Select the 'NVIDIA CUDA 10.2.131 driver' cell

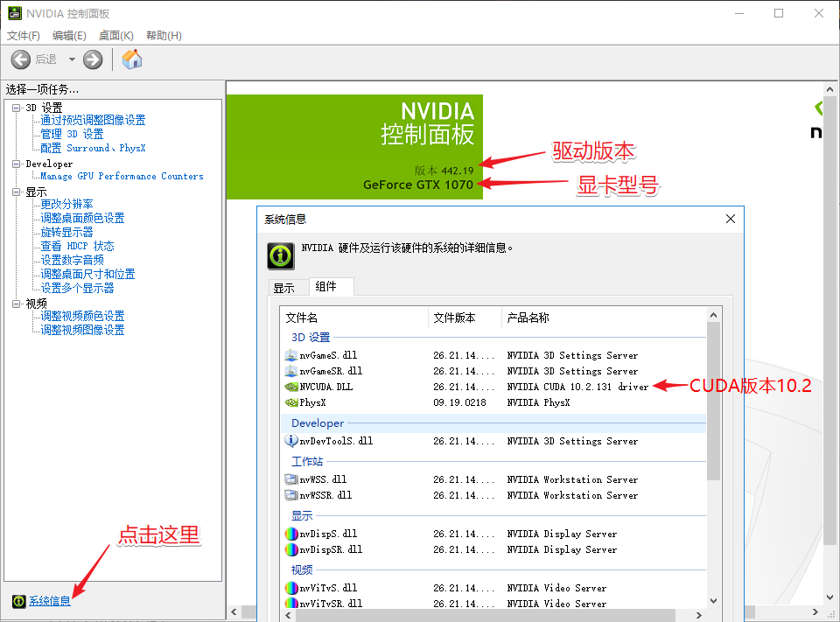[578, 387]
